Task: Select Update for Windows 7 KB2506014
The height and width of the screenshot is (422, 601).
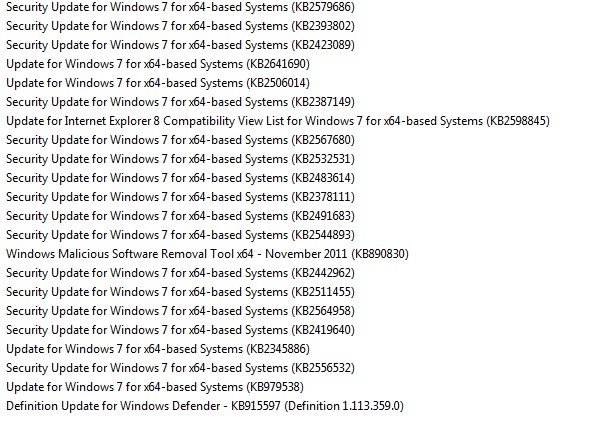Action: tap(158, 83)
